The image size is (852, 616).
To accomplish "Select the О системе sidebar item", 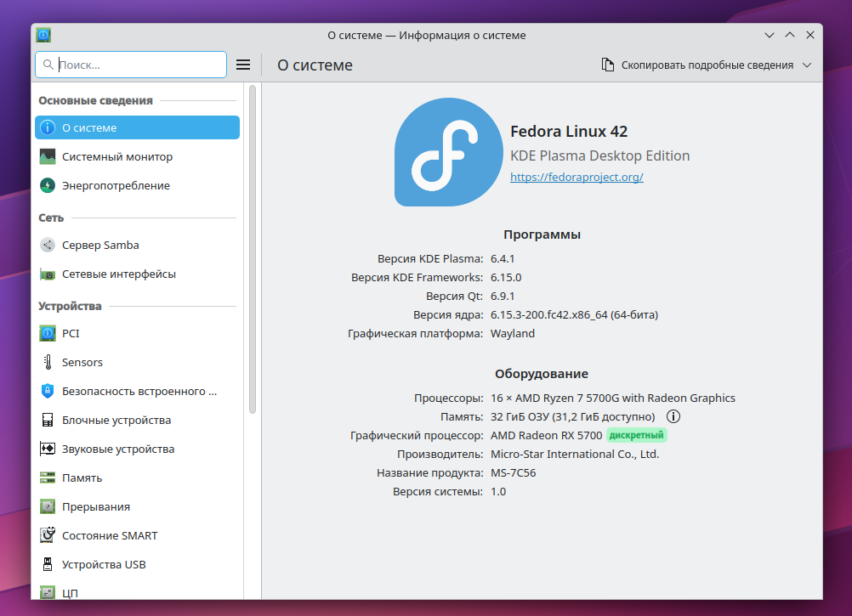I will tap(138, 127).
